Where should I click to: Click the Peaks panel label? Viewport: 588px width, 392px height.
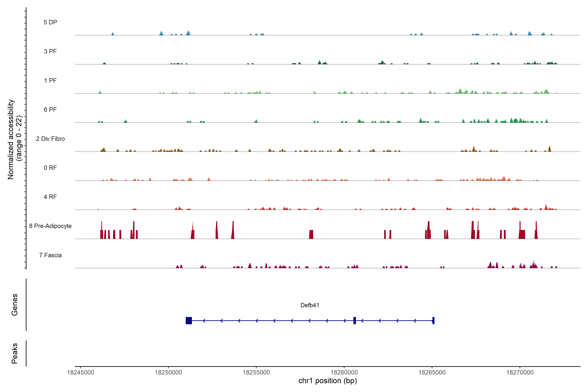[15, 353]
